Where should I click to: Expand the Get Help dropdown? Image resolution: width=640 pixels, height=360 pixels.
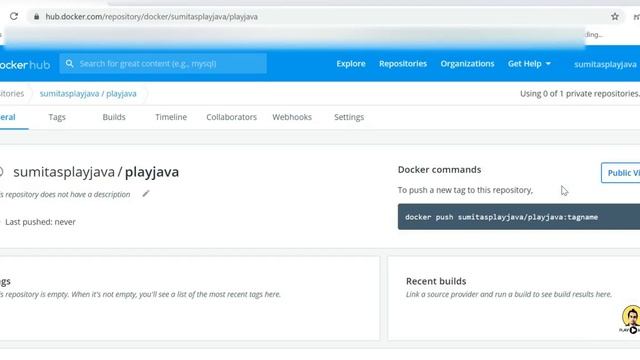click(529, 64)
